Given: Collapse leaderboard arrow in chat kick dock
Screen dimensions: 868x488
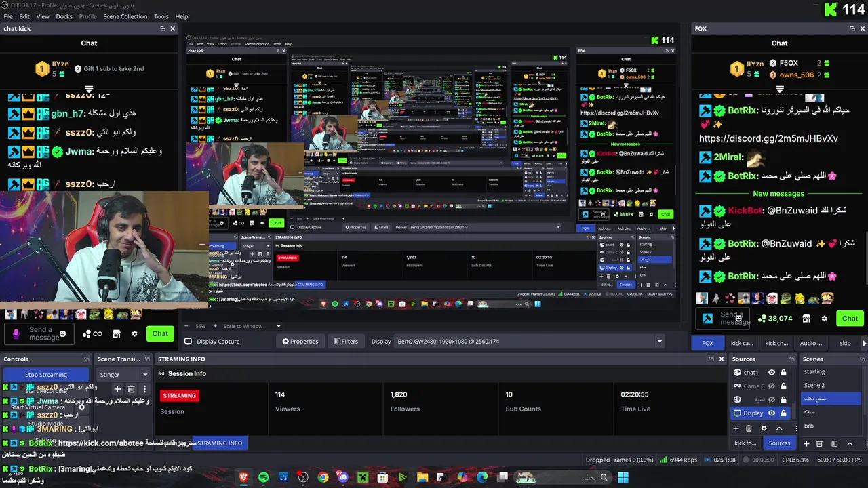Looking at the screenshot, I should [89, 89].
